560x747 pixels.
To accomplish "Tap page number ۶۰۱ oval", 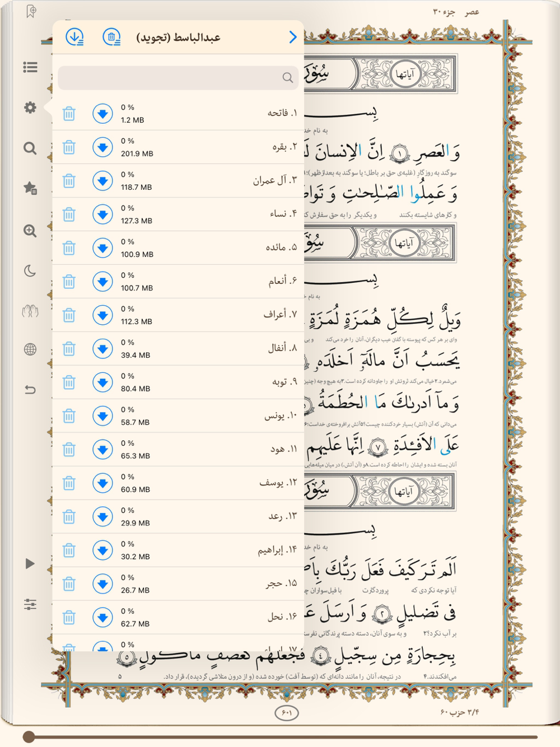I will coord(287,712).
